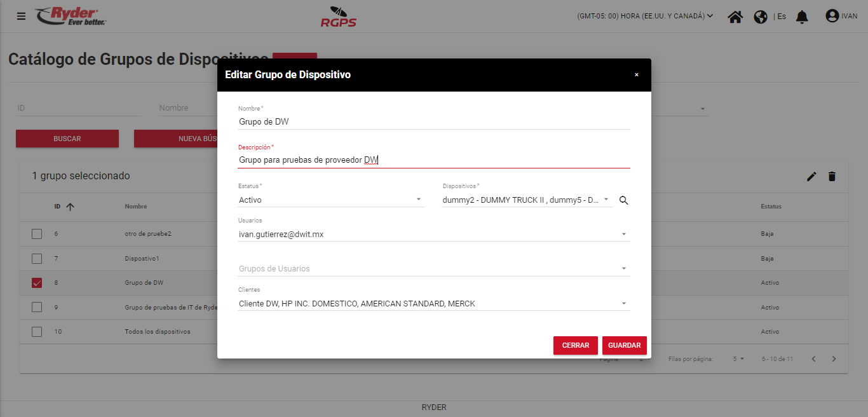868x417 pixels.
Task: Close the Editar Grupo dialog with X
Action: [636, 75]
